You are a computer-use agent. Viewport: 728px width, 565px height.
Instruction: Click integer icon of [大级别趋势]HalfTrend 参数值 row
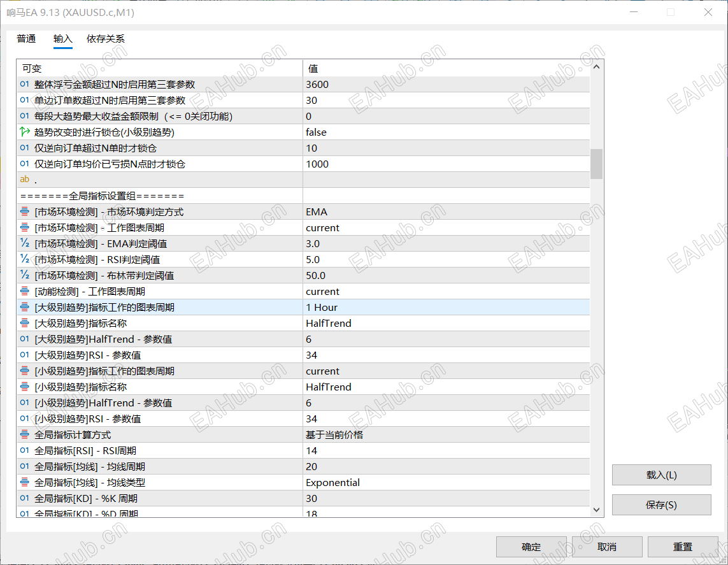tap(25, 339)
